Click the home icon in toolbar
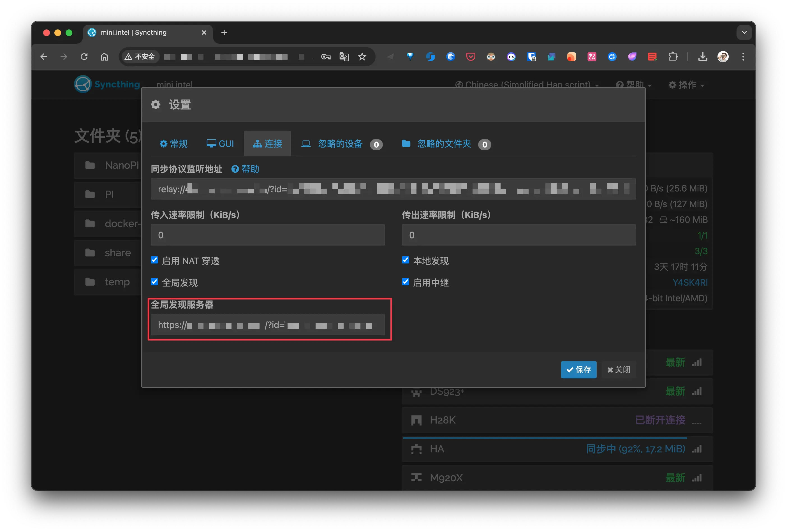 104,57
